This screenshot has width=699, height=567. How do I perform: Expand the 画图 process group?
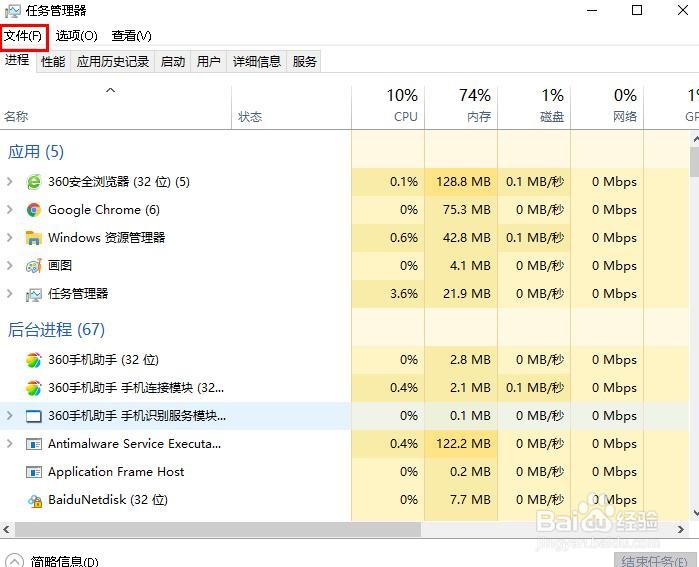pos(9,266)
